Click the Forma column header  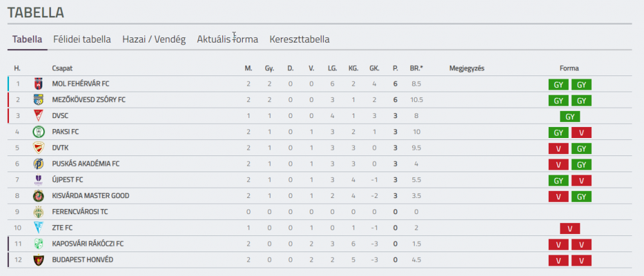[569, 69]
